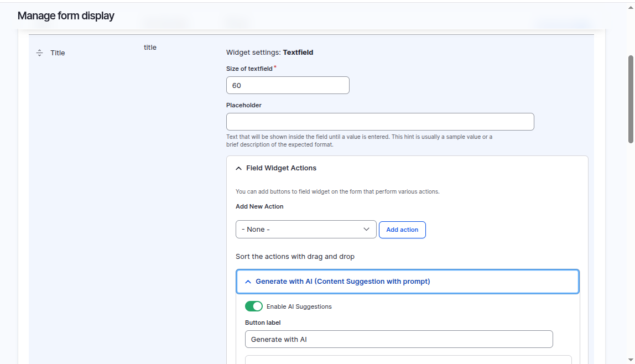Image resolution: width=635 pixels, height=364 pixels.
Task: Click the Enable AI Suggestions label
Action: (298, 306)
